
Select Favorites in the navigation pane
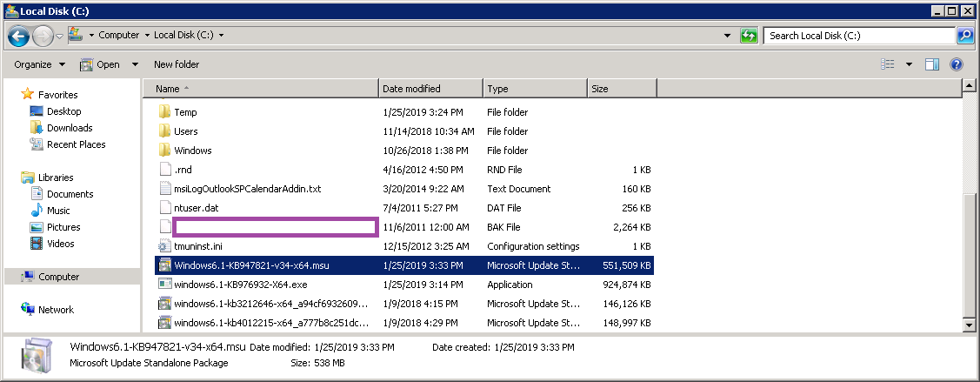(x=57, y=95)
